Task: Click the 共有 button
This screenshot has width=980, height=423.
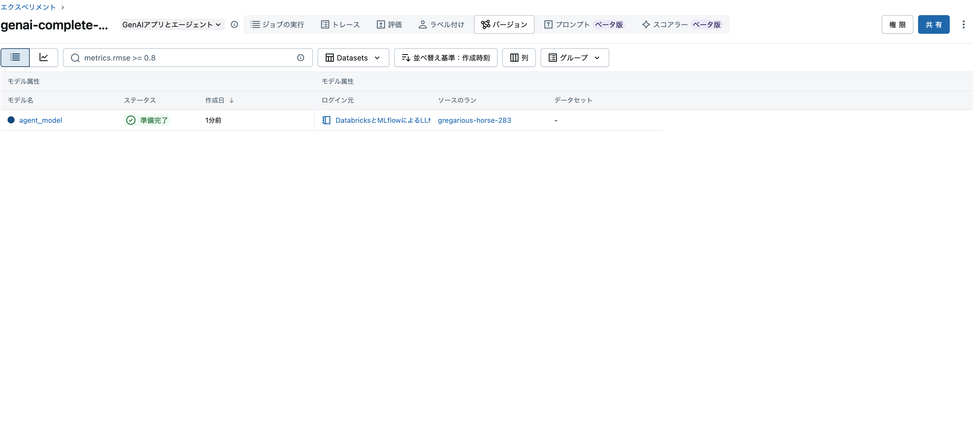Action: coord(934,24)
